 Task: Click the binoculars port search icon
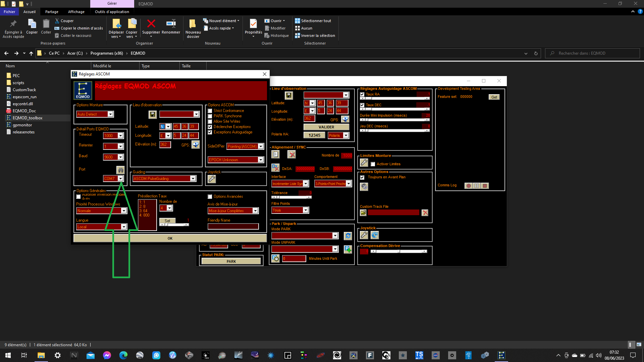point(120,170)
